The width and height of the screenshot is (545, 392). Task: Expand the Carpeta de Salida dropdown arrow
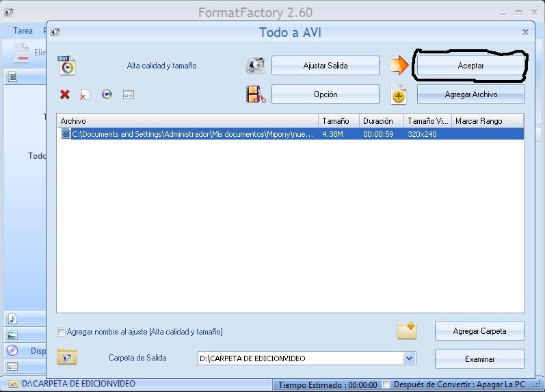tap(409, 358)
